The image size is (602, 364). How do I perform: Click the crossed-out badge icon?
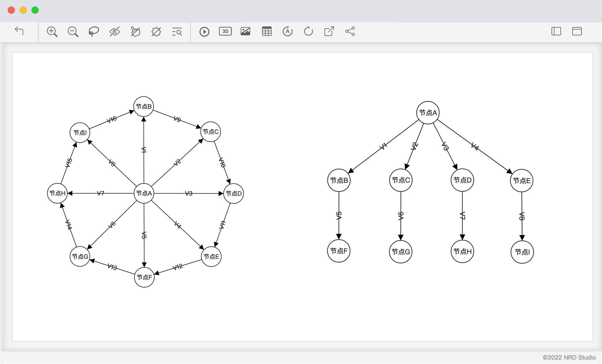point(156,31)
